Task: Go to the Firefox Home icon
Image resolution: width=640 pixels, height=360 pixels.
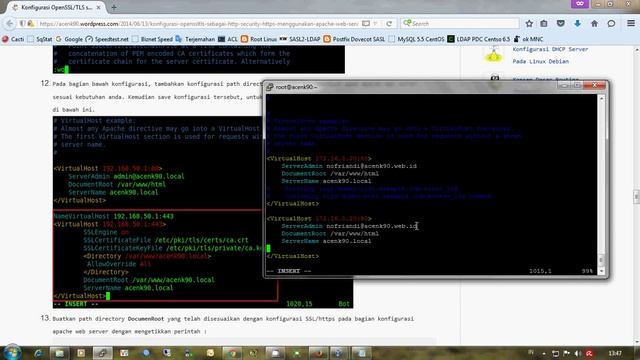Action: pos(594,24)
